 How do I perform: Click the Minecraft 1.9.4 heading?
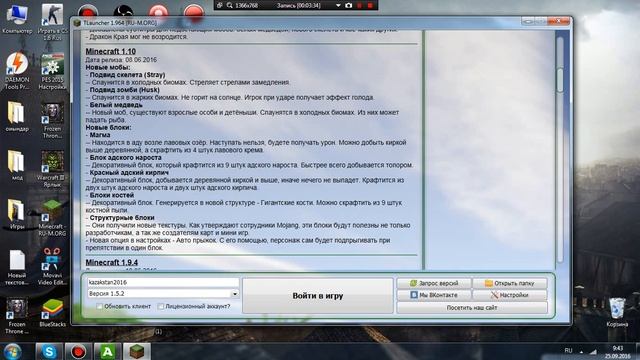point(111,262)
